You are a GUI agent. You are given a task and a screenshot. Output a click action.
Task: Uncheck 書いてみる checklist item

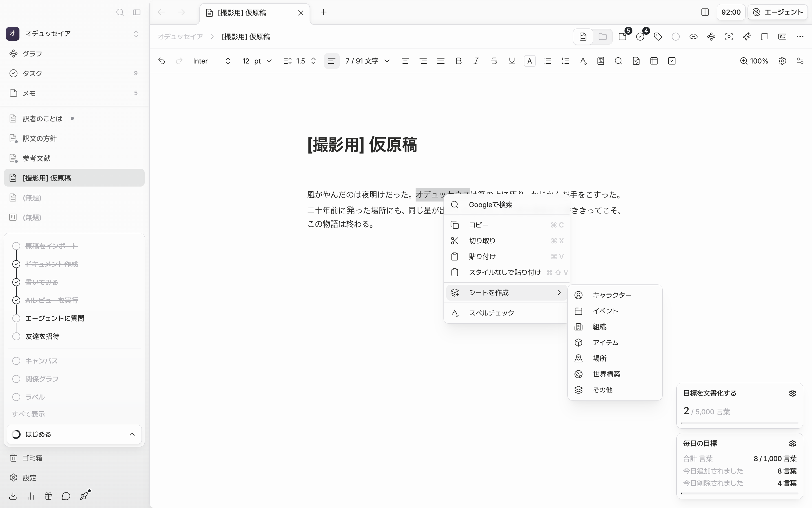click(16, 282)
